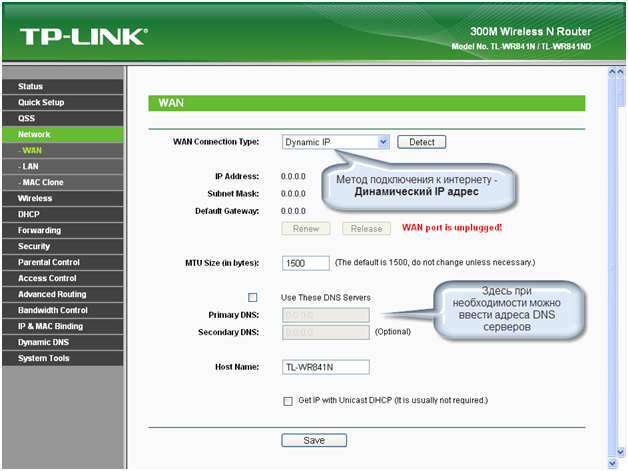This screenshot has height=471, width=628.
Task: Click the WAN page heading
Action: point(171,103)
